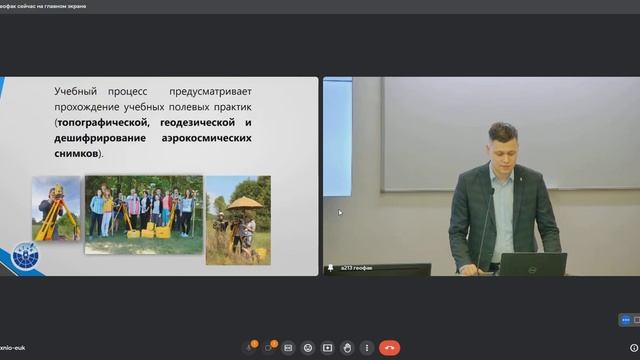Turn on closed captions

tap(288, 348)
